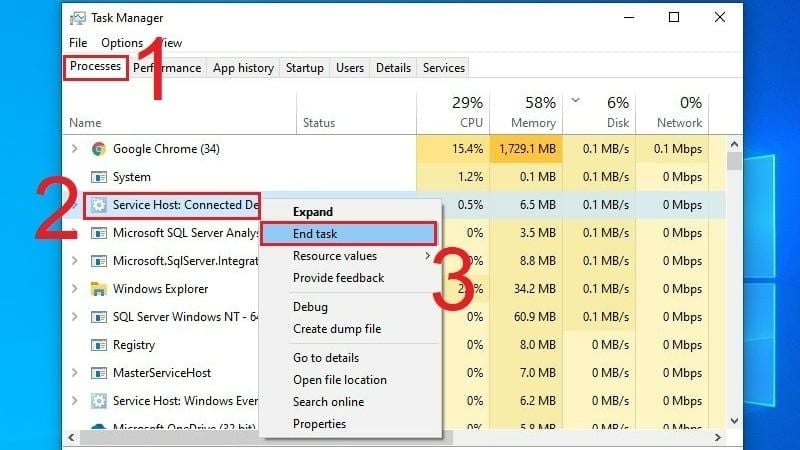This screenshot has width=800, height=450.
Task: Click the 15.4% CPU cell for Chrome
Action: 453,149
